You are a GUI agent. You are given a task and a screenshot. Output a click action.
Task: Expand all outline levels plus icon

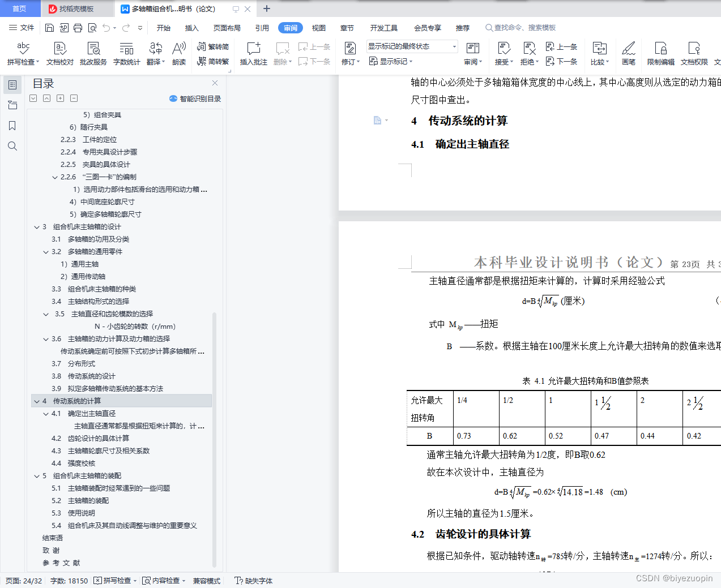pyautogui.click(x=60, y=98)
